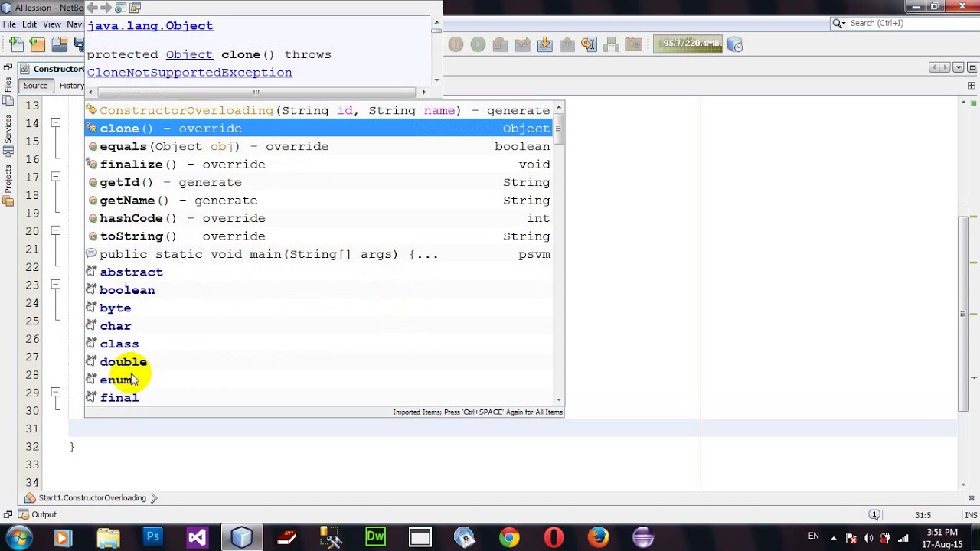The image size is (980, 551).
Task: Click the Javadoc popup horizontal scrollbar
Action: tap(257, 92)
